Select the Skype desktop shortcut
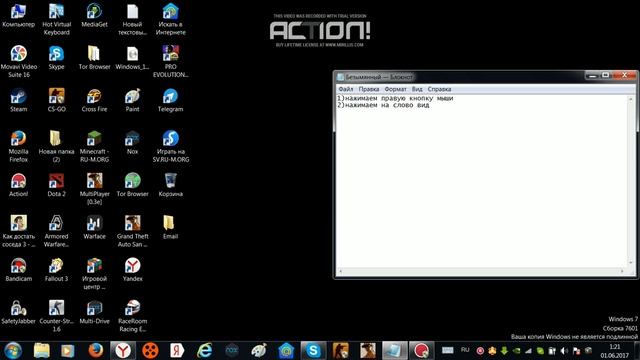Screen dimensions: 640x360 tap(56, 58)
